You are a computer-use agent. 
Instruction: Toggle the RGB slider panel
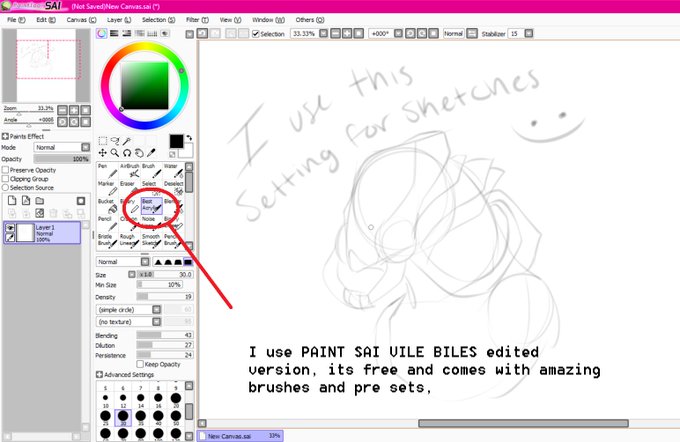(114, 33)
